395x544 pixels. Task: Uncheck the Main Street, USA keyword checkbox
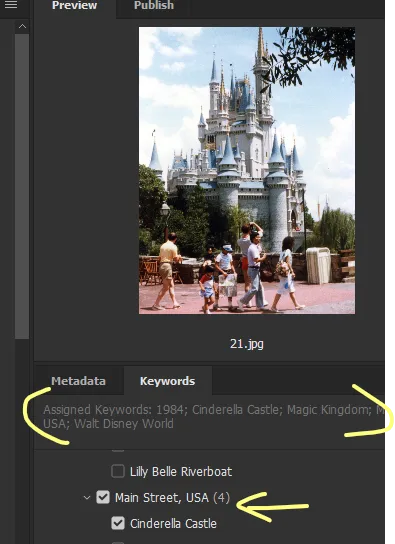pos(103,497)
